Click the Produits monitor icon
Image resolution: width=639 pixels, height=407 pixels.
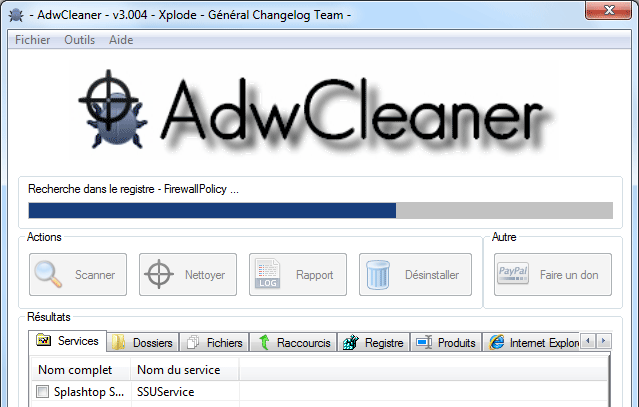(x=424, y=342)
